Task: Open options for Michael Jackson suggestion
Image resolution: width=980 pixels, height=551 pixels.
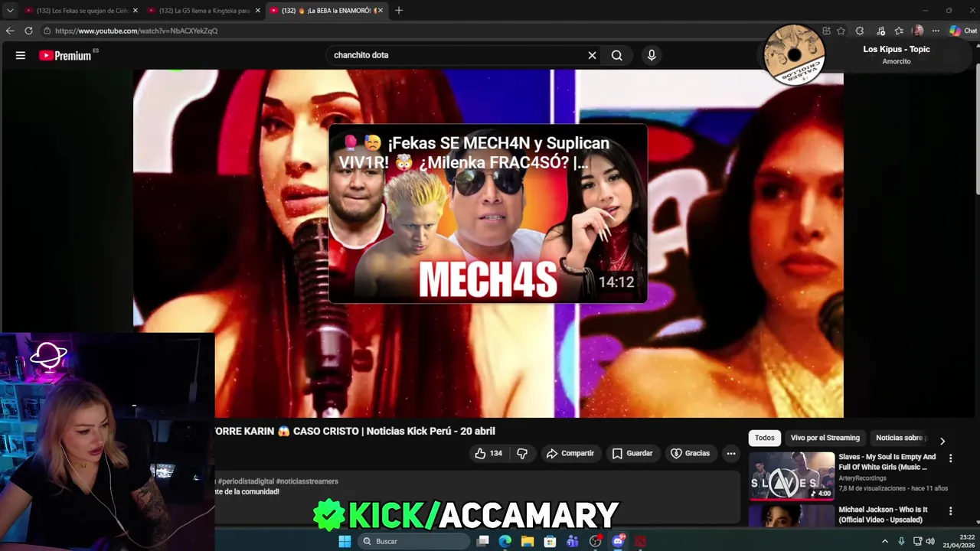Action: click(950, 511)
